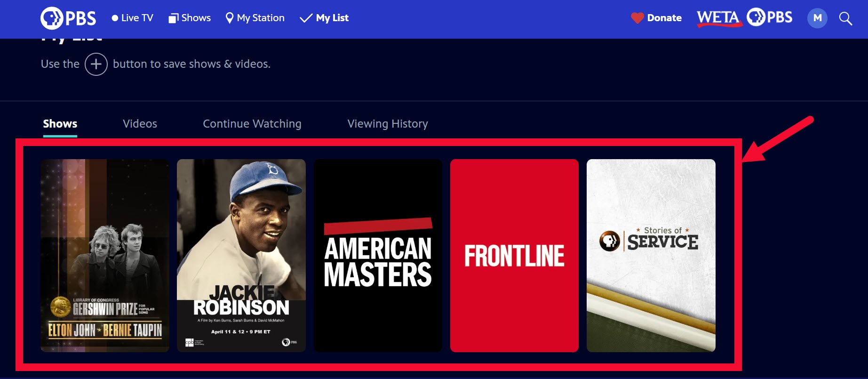Click the plus circle save icon
Image resolution: width=868 pixels, height=379 pixels.
(96, 64)
